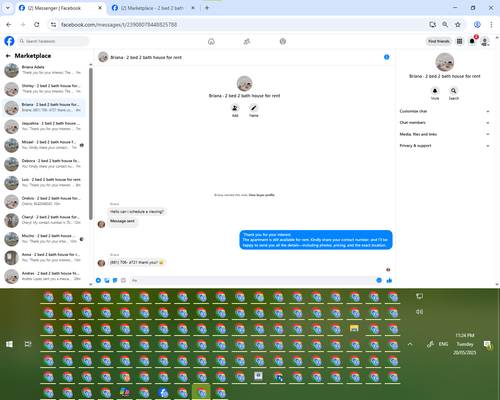
Task: Go back in browser history
Action: pyautogui.click(x=9, y=24)
